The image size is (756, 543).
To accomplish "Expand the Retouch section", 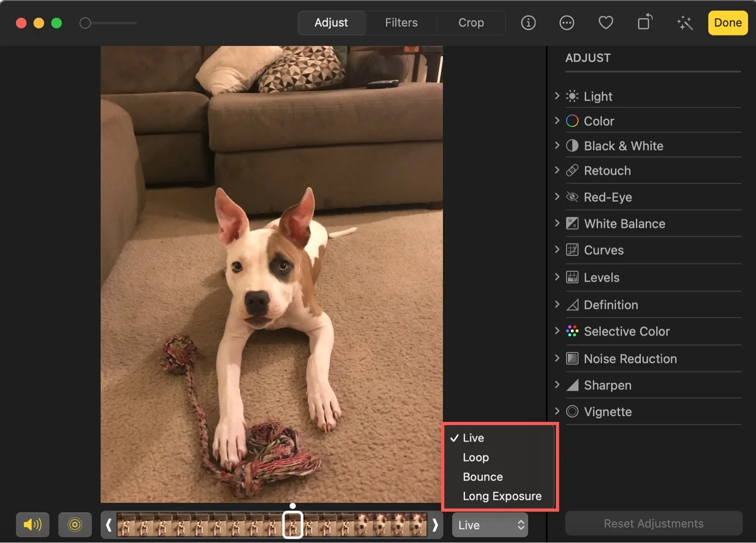I will [x=557, y=170].
